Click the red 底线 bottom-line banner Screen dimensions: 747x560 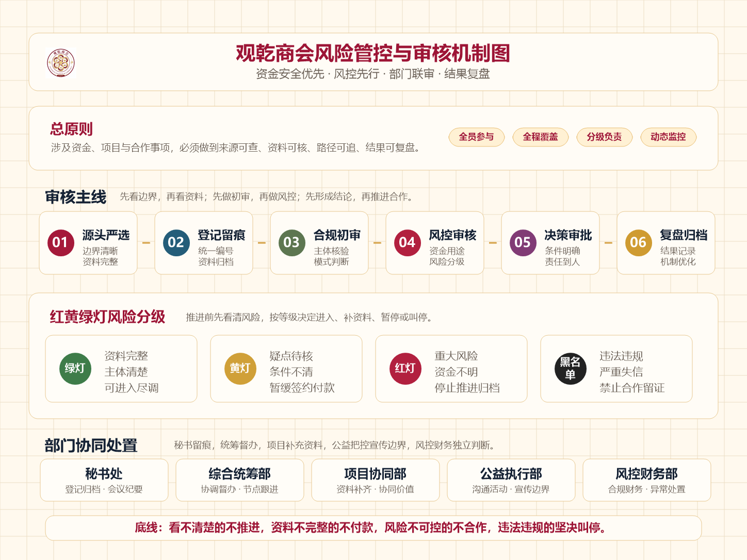pos(373,528)
